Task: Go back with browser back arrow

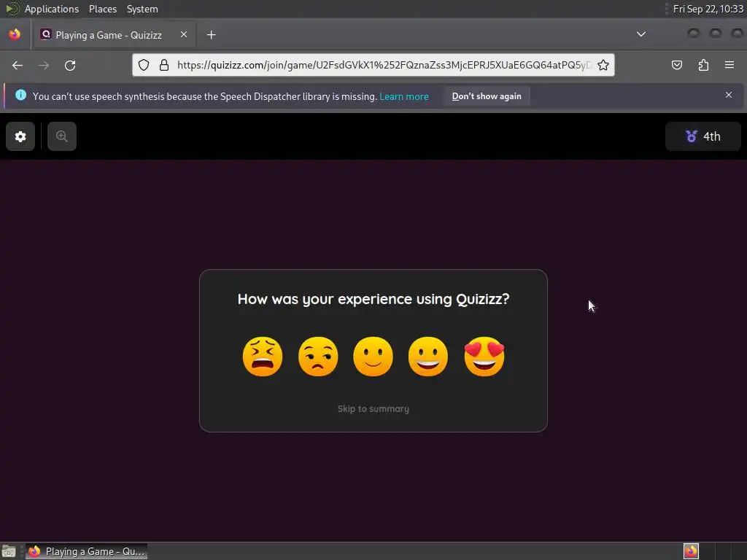Action: pos(18,65)
